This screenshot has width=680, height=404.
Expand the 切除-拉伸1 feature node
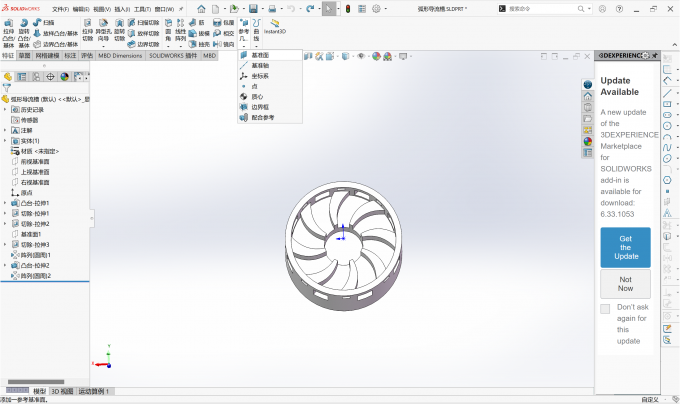click(5, 213)
